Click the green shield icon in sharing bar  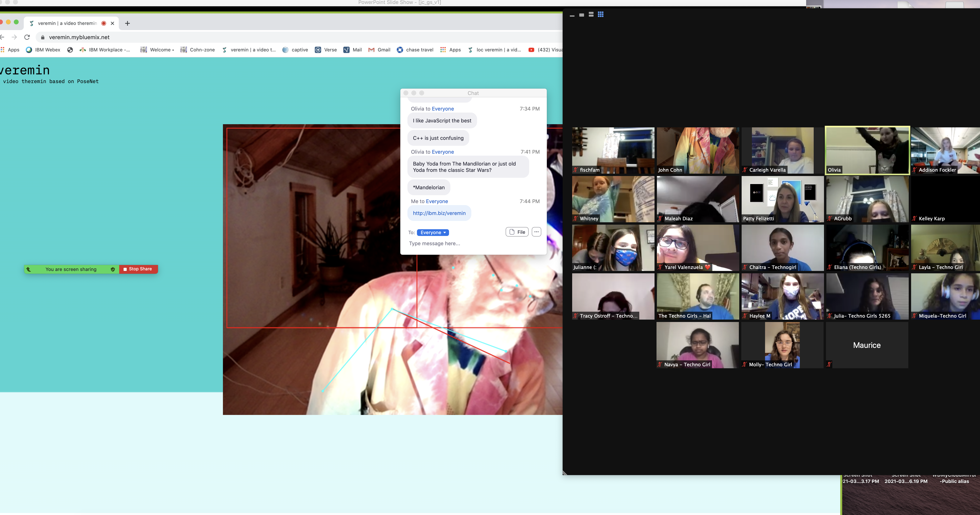point(113,269)
